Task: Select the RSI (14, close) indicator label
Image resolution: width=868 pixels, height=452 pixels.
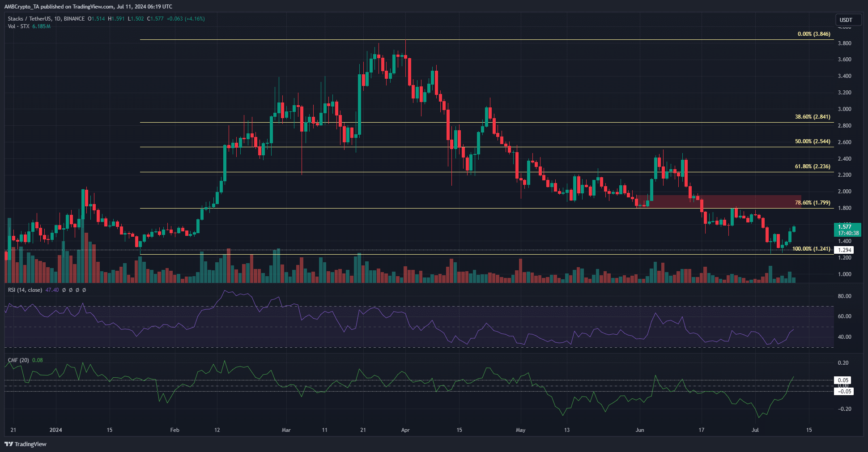Action: [25, 290]
